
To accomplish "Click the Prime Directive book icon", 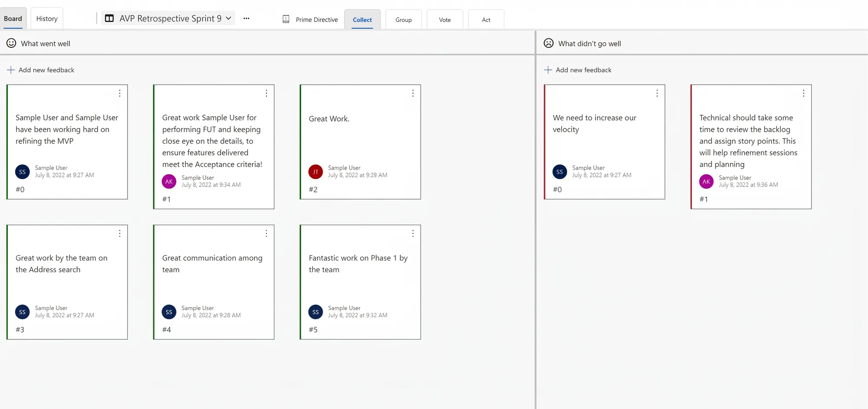I will pyautogui.click(x=286, y=19).
